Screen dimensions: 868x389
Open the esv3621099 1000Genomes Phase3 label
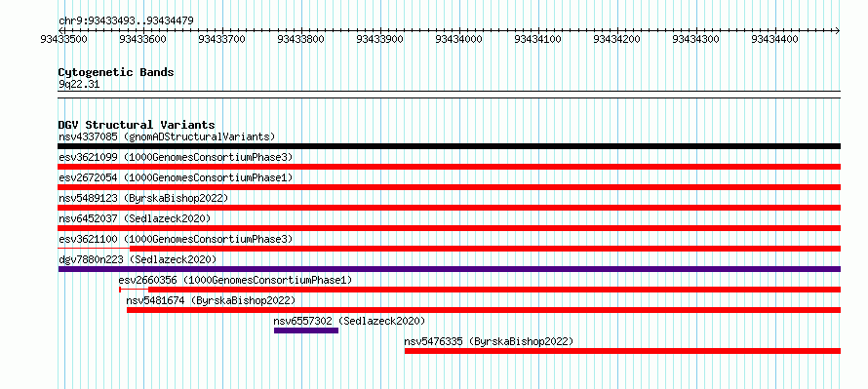coord(176,157)
